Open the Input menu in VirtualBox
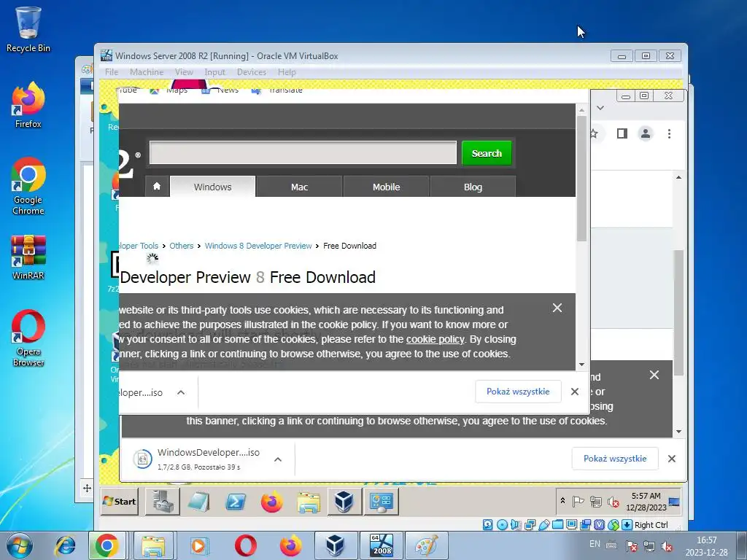The width and height of the screenshot is (747, 560). pyautogui.click(x=215, y=72)
